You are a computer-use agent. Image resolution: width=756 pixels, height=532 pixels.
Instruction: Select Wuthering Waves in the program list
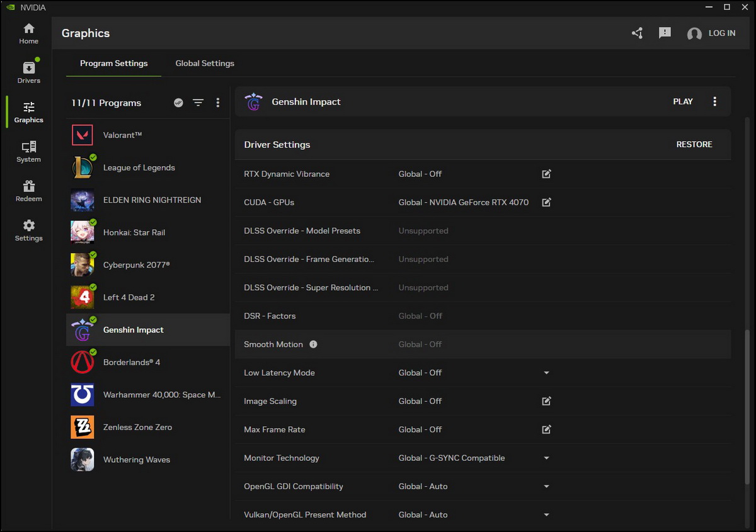(x=148, y=460)
